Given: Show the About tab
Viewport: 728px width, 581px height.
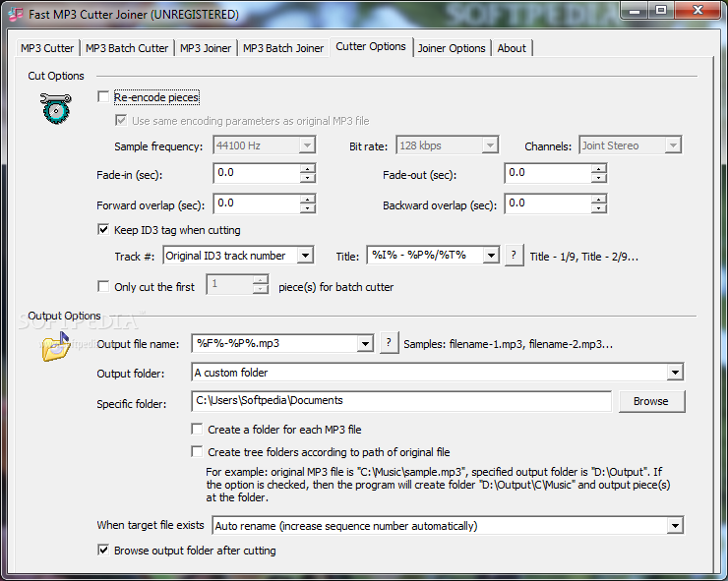Looking at the screenshot, I should pyautogui.click(x=512, y=48).
